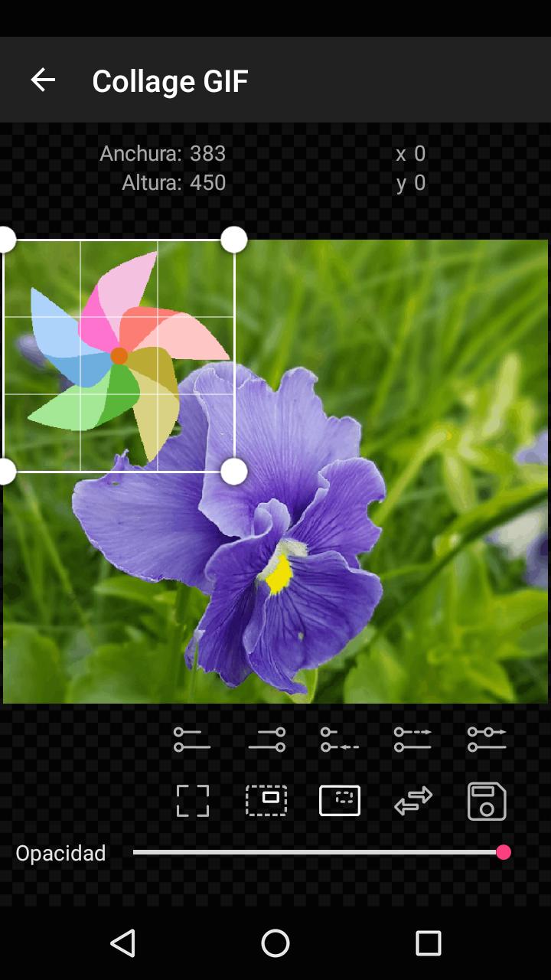Tap the Altura value 450
Viewport: 551px width, 980px height.
pyautogui.click(x=208, y=183)
